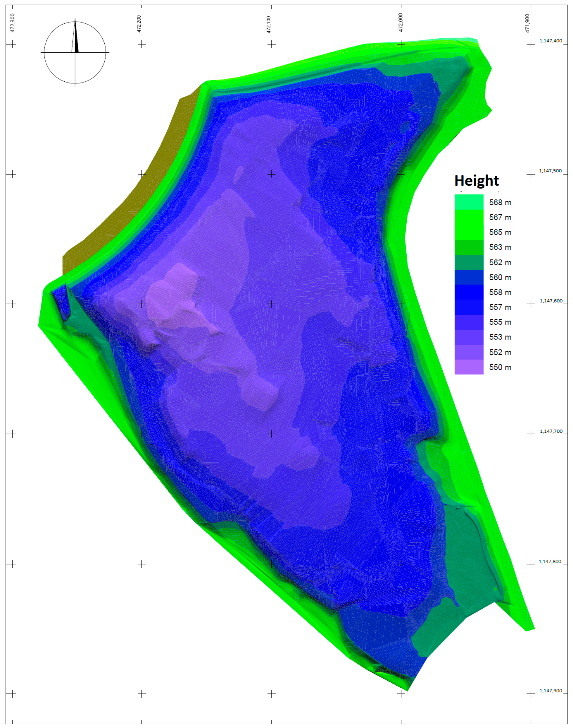
Task: Click the 1,147,600 coordinate label
Action: pos(551,300)
